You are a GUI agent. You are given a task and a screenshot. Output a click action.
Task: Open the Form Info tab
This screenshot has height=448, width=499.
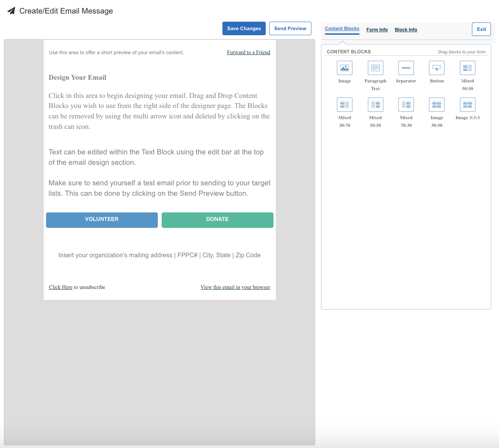pos(377,30)
